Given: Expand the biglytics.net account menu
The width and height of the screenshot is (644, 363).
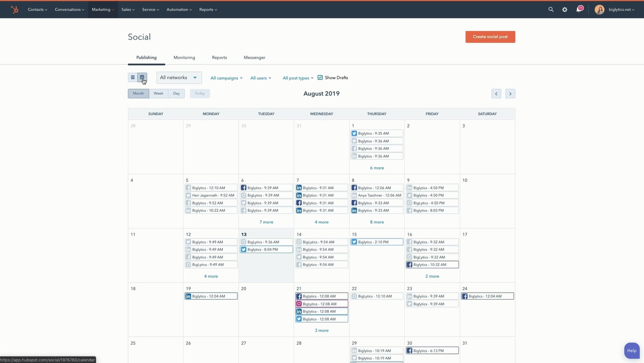Looking at the screenshot, I should click(x=621, y=10).
